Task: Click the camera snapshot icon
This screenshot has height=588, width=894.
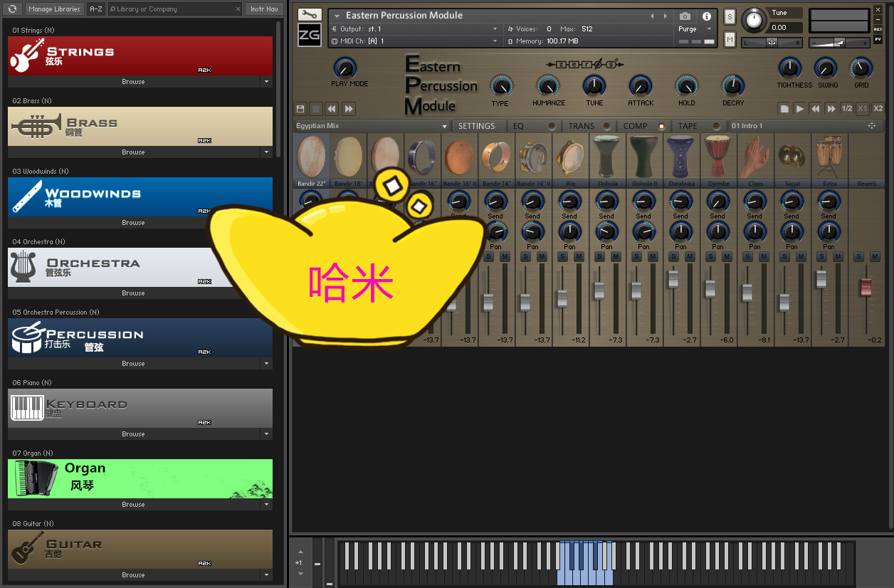Action: point(685,16)
